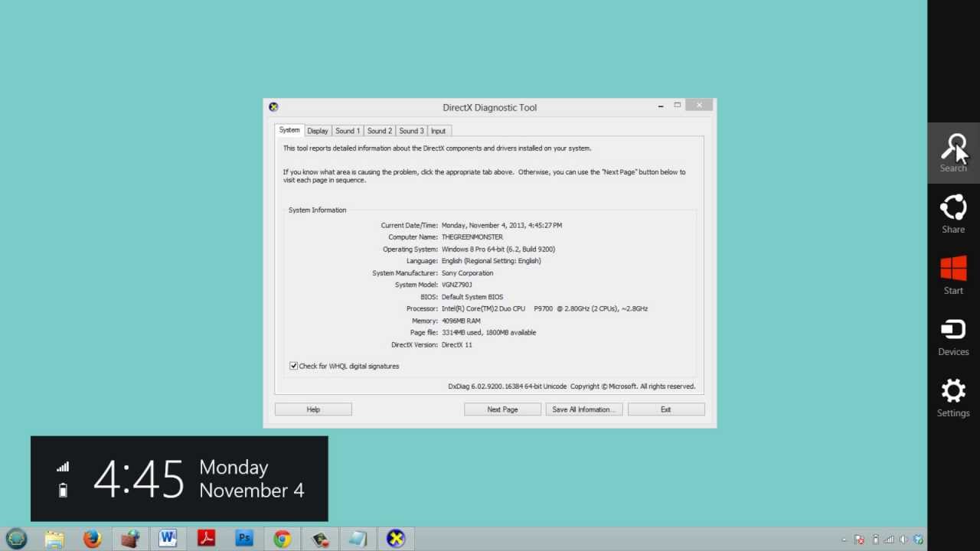Click the Sony Corporation manufacturer value

tap(468, 273)
